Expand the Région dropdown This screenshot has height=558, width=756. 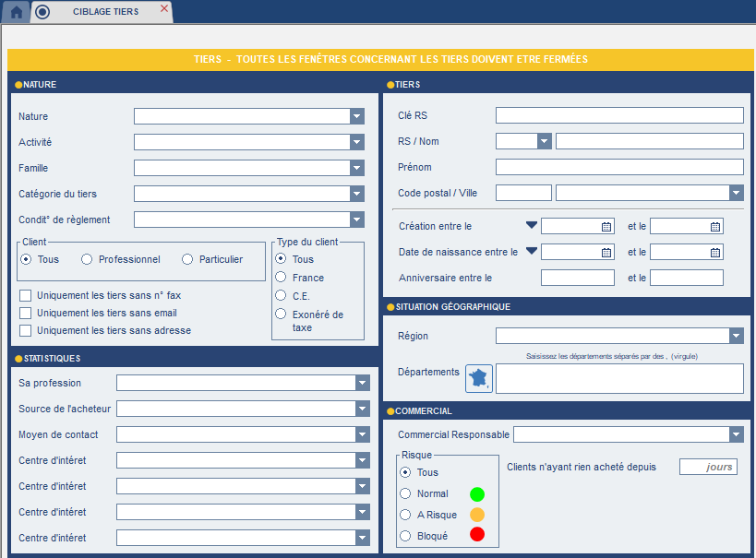point(737,336)
